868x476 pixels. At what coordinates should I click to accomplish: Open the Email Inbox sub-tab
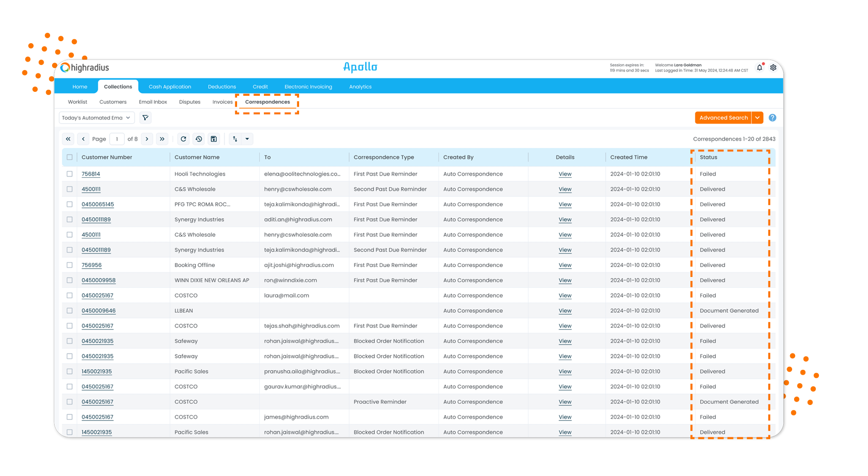[153, 102]
